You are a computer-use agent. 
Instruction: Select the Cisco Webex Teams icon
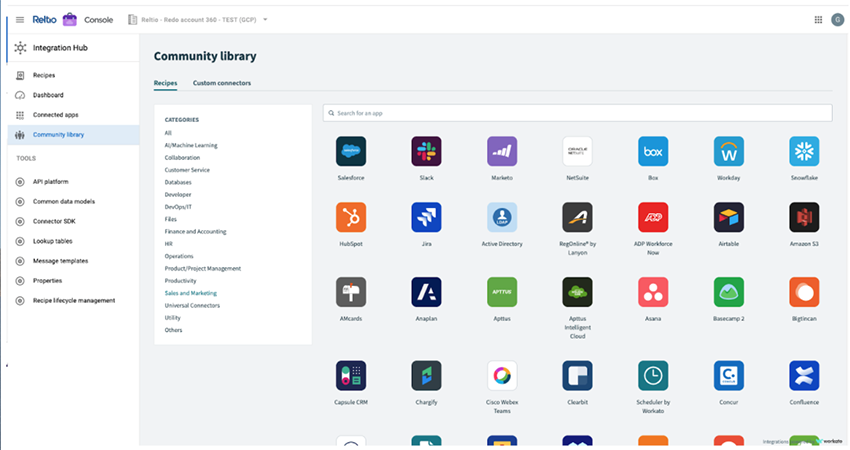(x=502, y=376)
